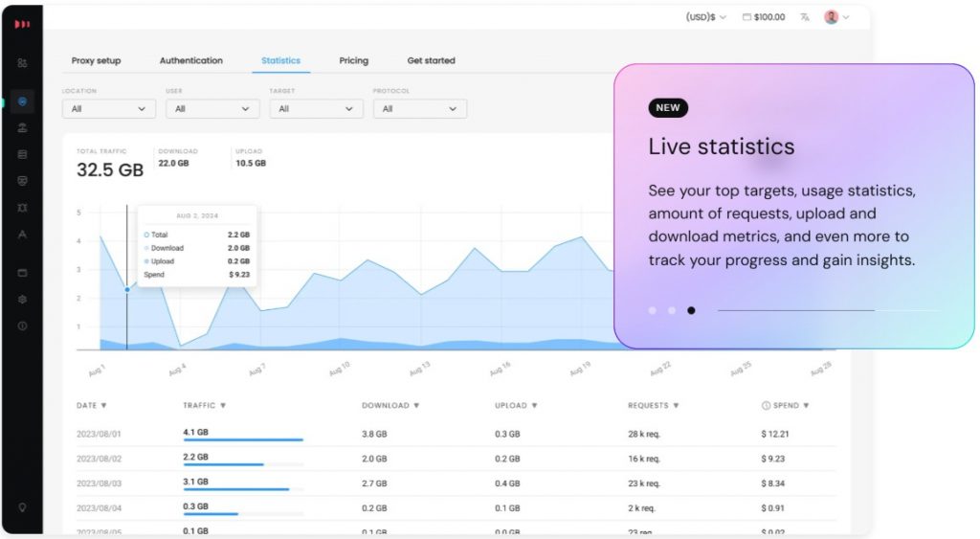The height and width of the screenshot is (539, 980).
Task: Open the Pricing tab
Action: pos(354,60)
